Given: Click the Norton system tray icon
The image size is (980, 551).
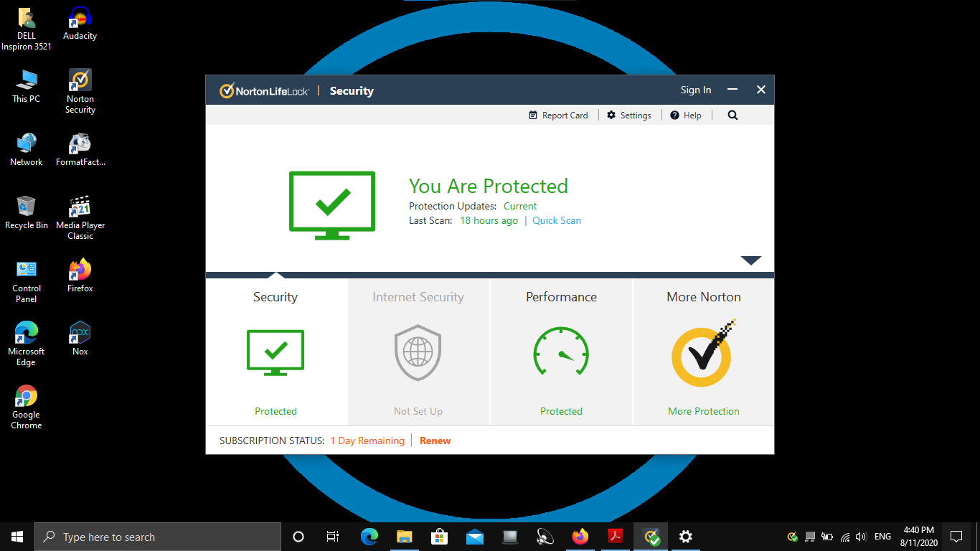Looking at the screenshot, I should (793, 537).
